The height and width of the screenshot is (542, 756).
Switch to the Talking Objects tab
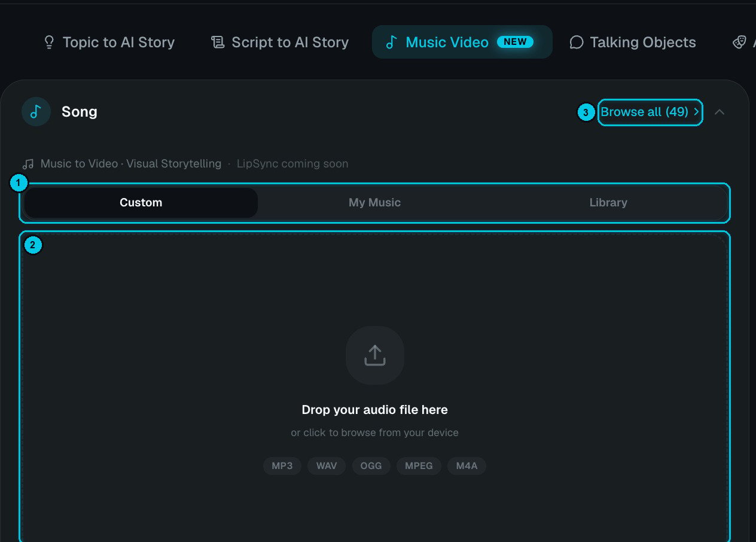(633, 42)
